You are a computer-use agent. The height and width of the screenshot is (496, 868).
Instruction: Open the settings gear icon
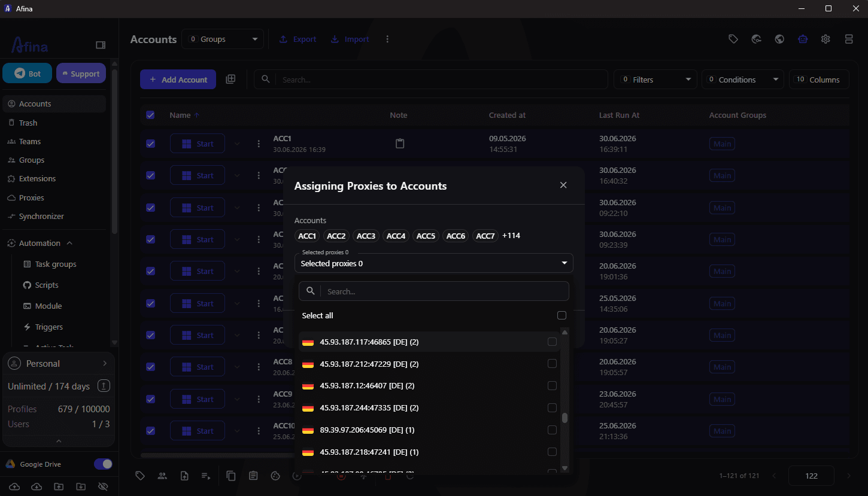[x=825, y=39]
